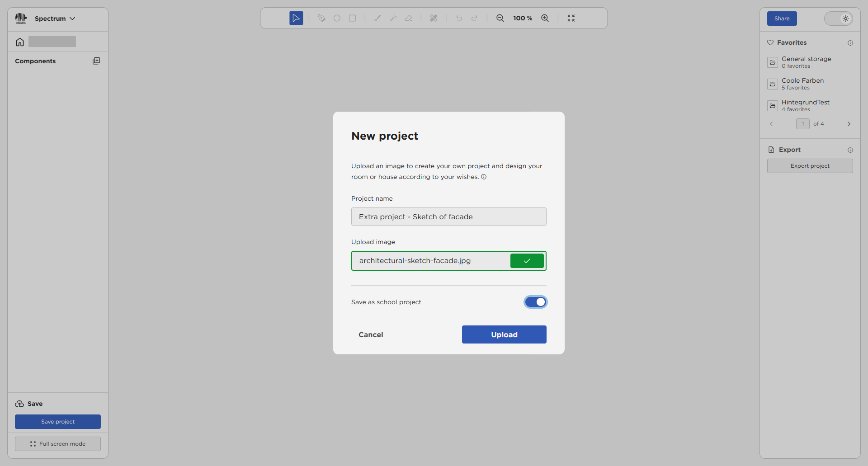The image size is (868, 466).
Task: Click the zoom out magnifier
Action: 500,18
